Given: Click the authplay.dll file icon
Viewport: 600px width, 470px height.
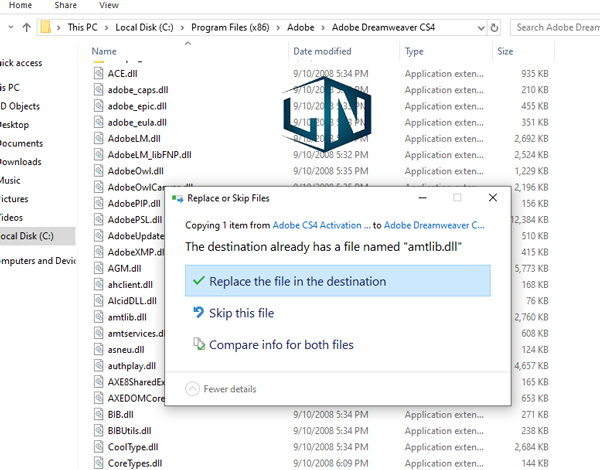Looking at the screenshot, I should 98,366.
